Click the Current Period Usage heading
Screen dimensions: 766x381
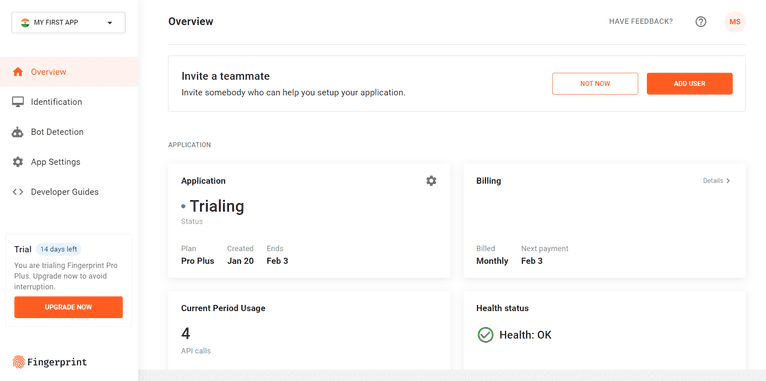(223, 308)
